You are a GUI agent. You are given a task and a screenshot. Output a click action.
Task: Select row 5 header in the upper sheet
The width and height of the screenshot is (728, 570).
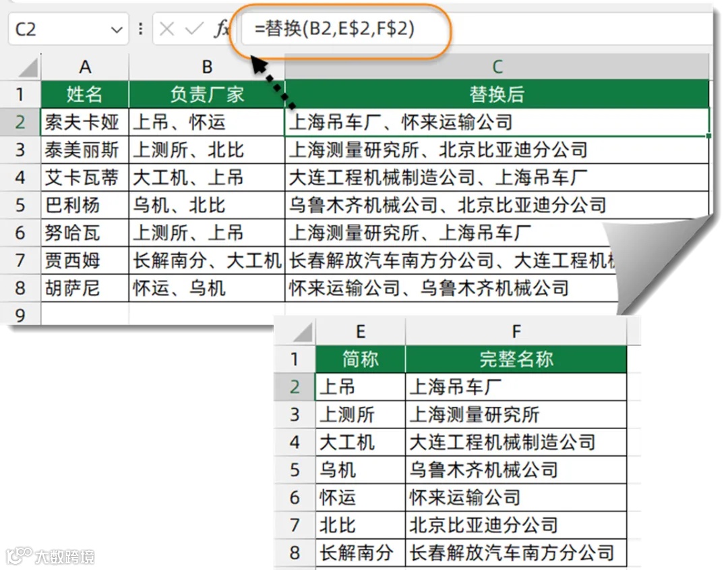coord(20,205)
